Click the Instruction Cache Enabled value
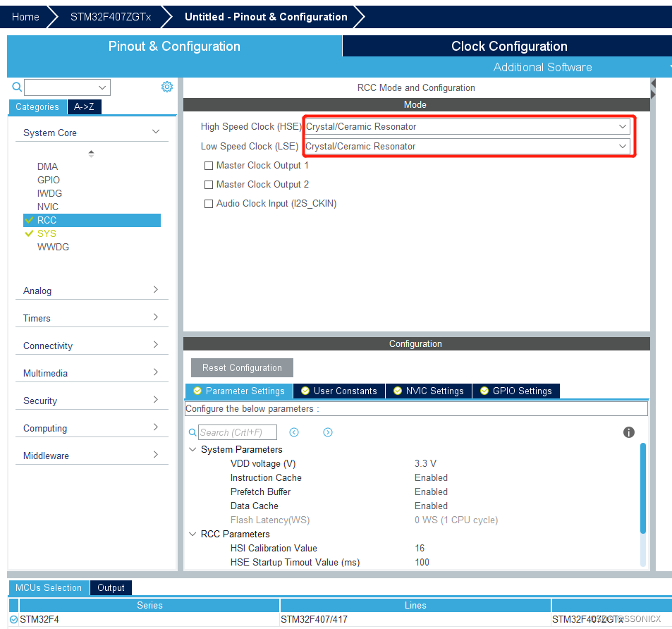Viewport: 672px width, 629px height. click(431, 477)
